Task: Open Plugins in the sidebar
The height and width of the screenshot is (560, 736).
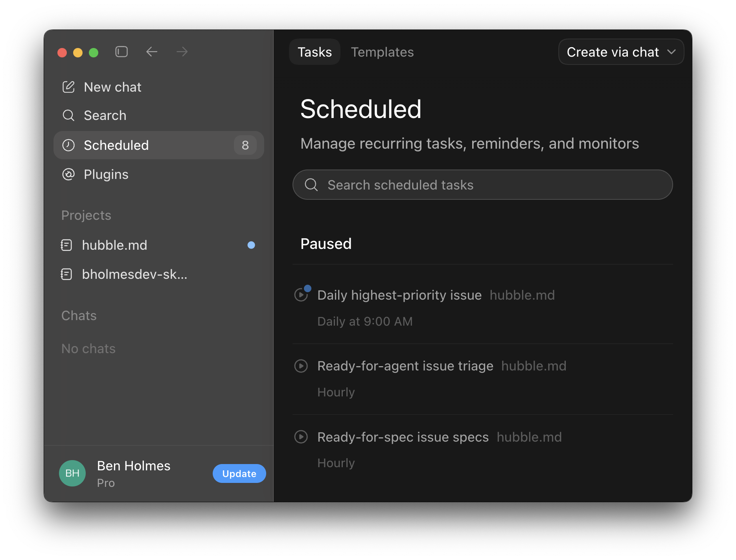Action: (159, 174)
